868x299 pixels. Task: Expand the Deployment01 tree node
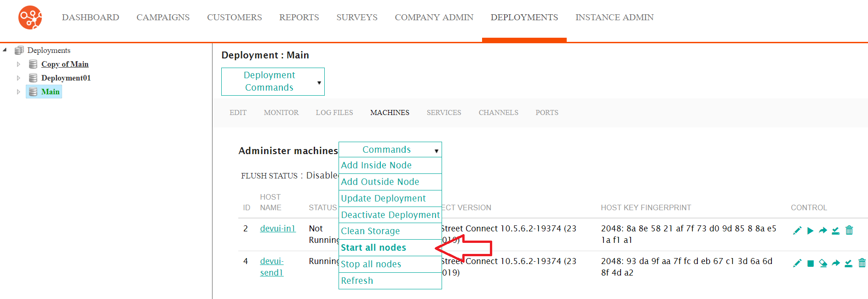[x=18, y=78]
